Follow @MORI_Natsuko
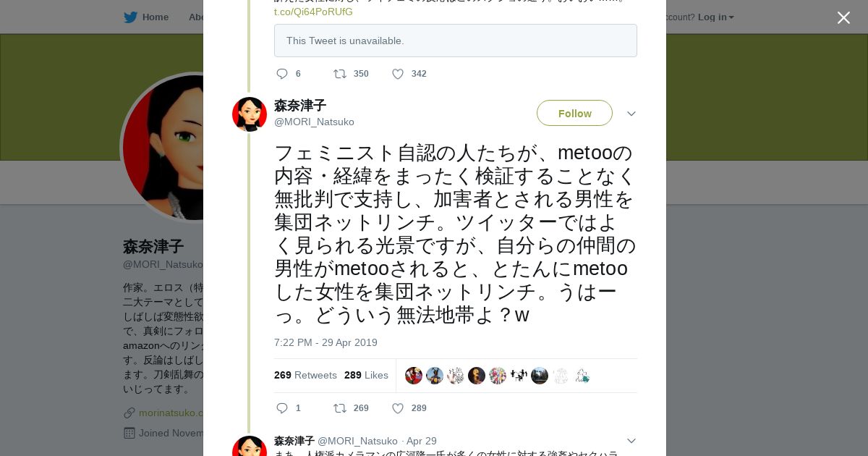This screenshot has width=868, height=456. pyautogui.click(x=574, y=113)
